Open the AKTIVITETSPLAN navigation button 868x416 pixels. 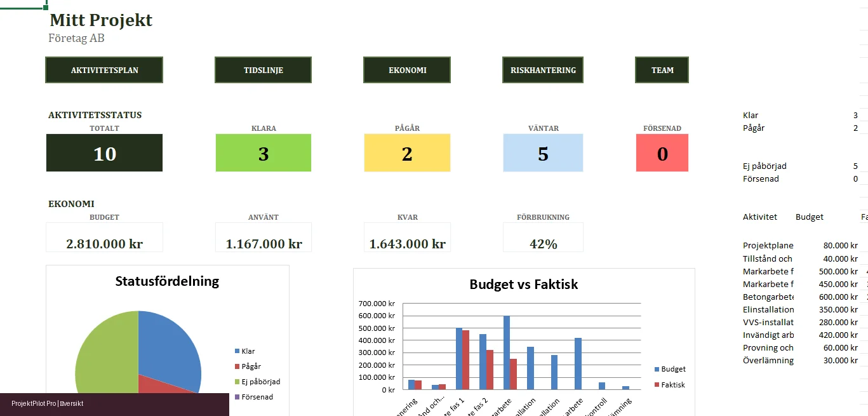(x=104, y=70)
